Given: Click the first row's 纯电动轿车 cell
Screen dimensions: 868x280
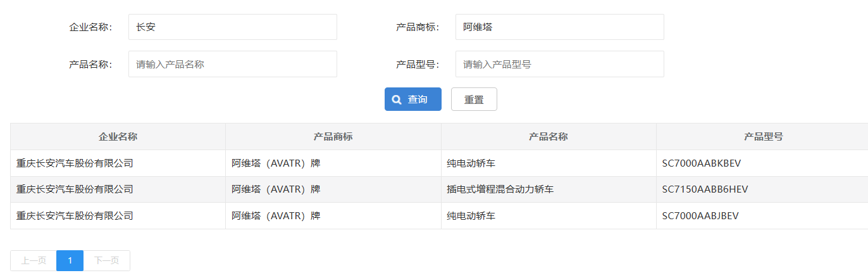Looking at the screenshot, I should [471, 163].
